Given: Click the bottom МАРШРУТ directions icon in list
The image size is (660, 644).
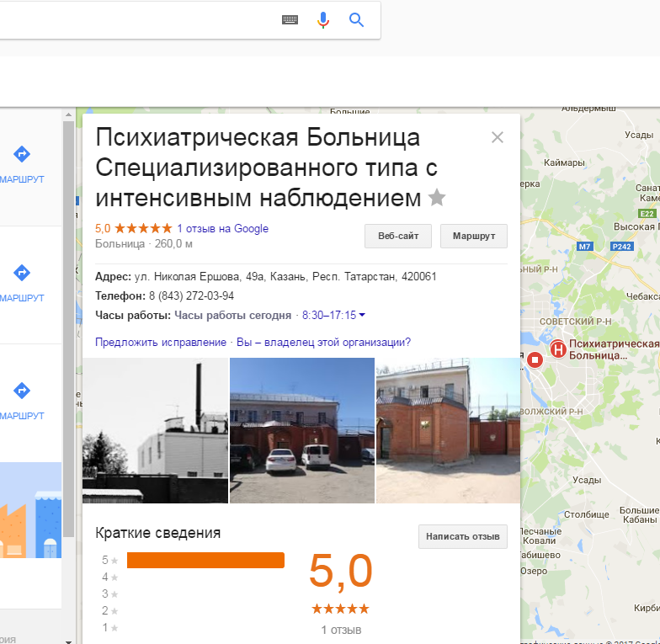Looking at the screenshot, I should (22, 391).
